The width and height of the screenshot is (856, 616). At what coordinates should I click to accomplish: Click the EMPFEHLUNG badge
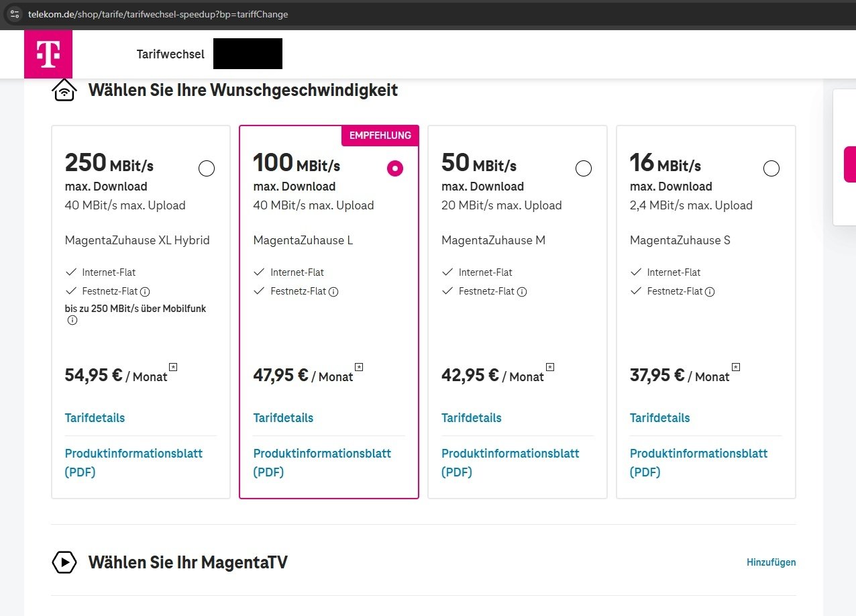click(380, 136)
